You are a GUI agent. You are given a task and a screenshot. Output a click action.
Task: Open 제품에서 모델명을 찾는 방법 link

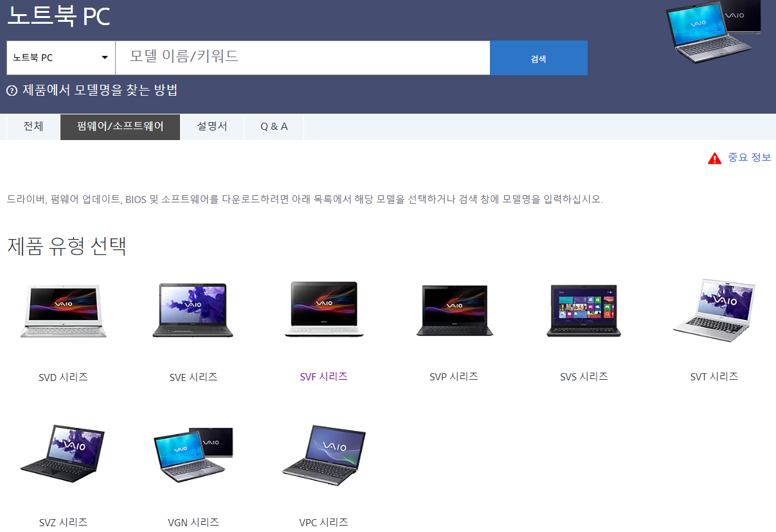(100, 91)
